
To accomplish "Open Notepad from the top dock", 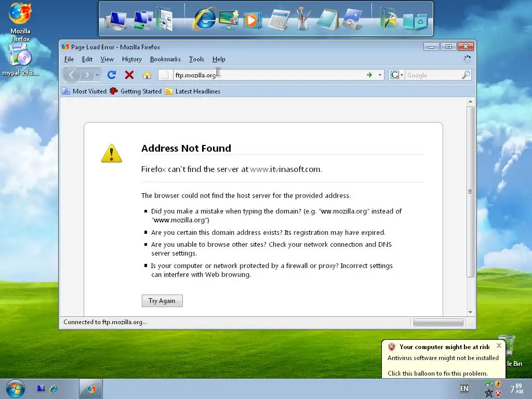I will pos(328,19).
